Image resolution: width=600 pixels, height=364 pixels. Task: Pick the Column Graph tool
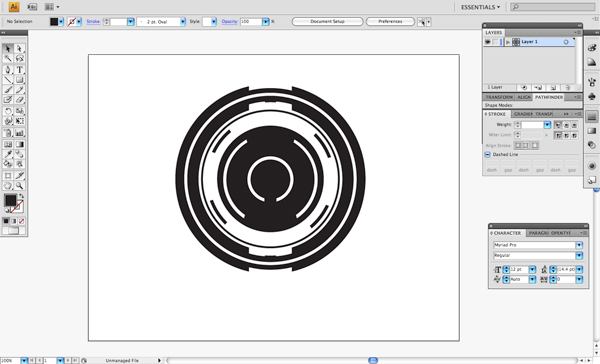(x=20, y=133)
